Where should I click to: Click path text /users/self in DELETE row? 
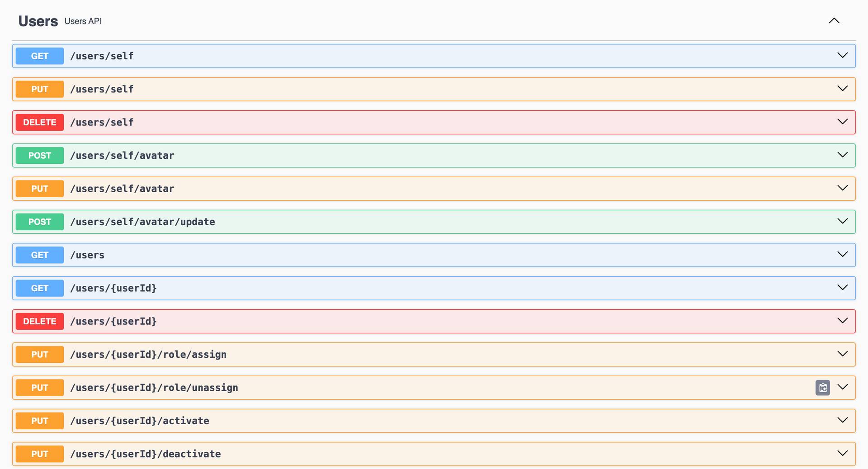pyautogui.click(x=102, y=122)
